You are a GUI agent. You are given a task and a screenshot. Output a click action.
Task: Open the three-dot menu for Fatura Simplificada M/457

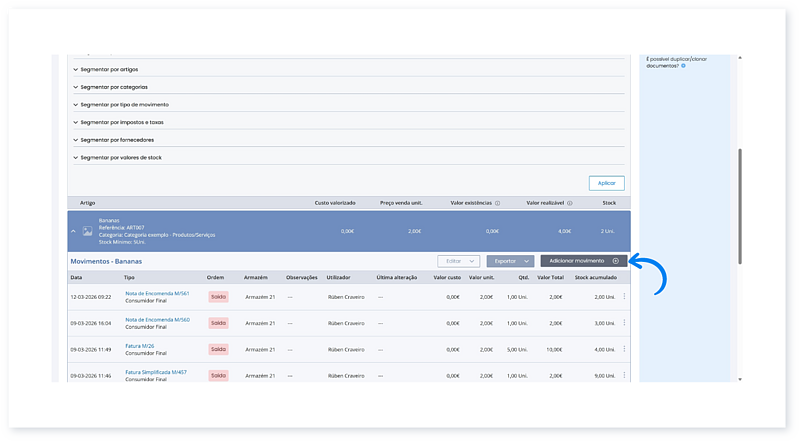coord(625,376)
